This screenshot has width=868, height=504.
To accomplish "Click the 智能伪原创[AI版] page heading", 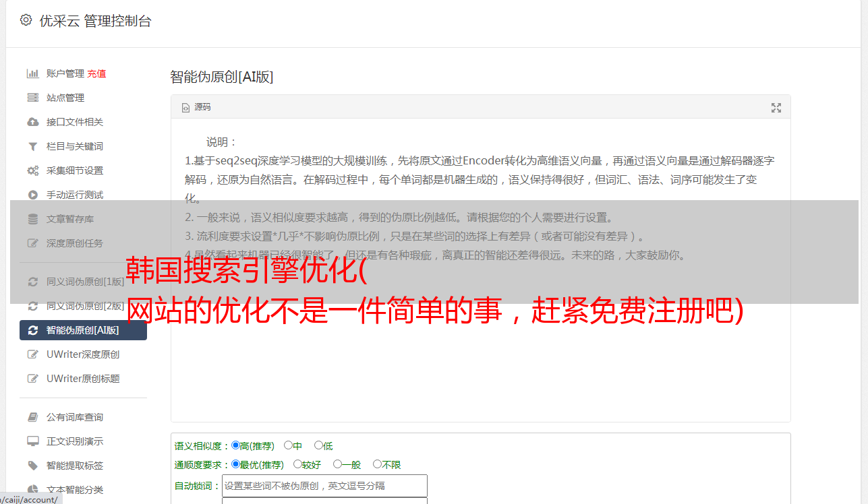I will (222, 77).
